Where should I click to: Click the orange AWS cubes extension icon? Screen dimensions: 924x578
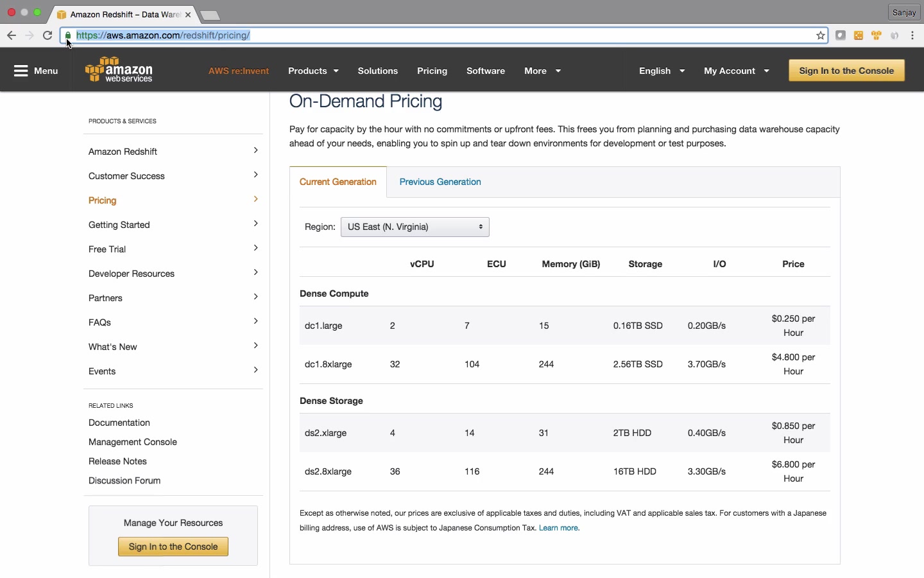pyautogui.click(x=878, y=36)
